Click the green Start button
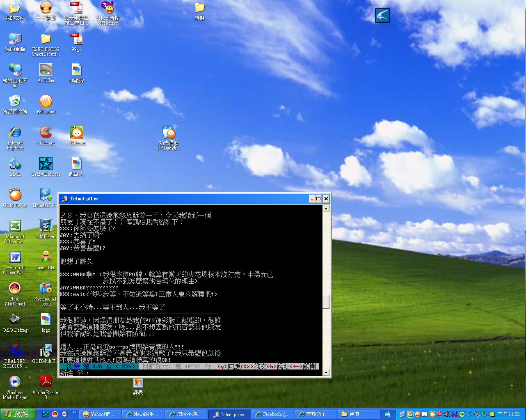The image size is (526, 420). 18,414
